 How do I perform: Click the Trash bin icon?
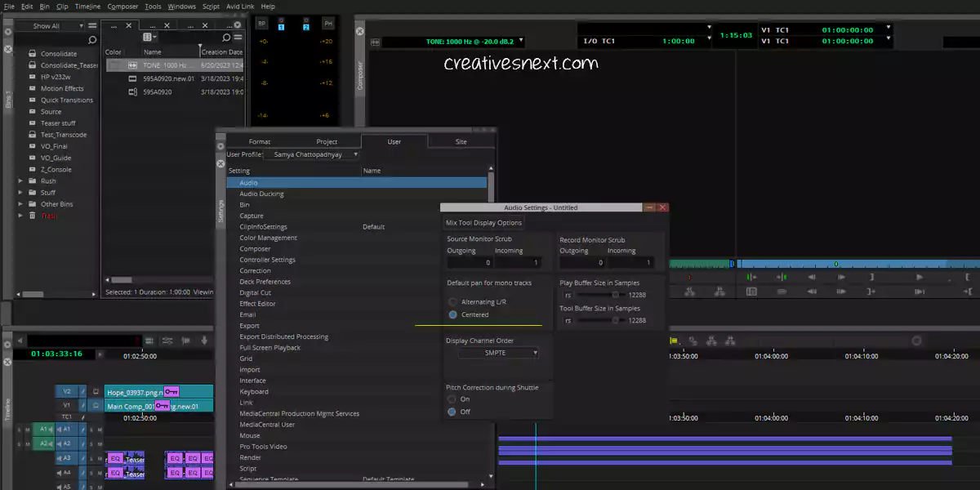(x=33, y=216)
